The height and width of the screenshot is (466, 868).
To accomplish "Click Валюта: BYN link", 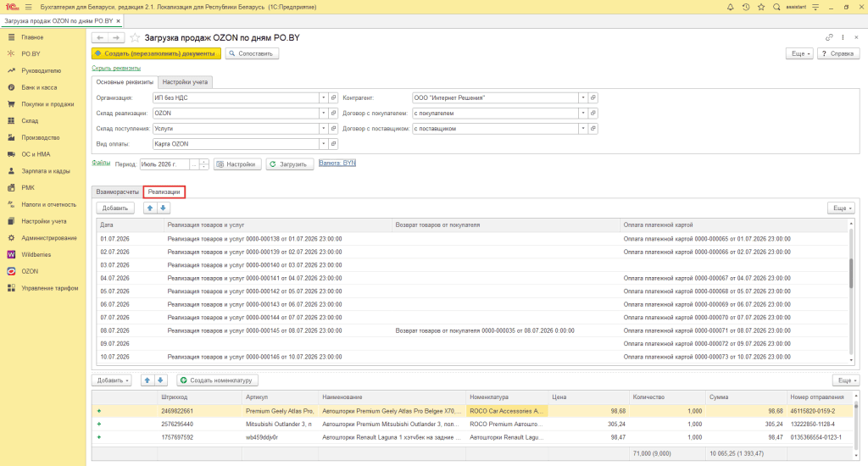I will point(337,163).
